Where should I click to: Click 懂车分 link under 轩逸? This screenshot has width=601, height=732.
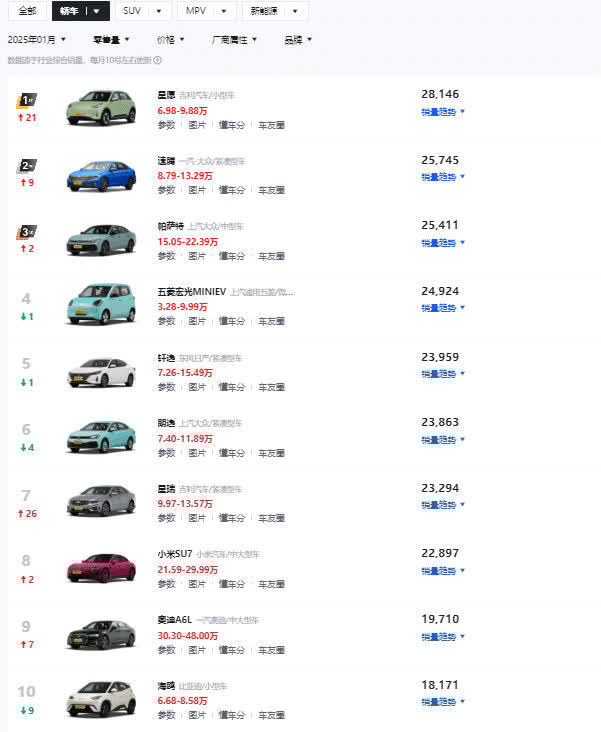[x=231, y=387]
